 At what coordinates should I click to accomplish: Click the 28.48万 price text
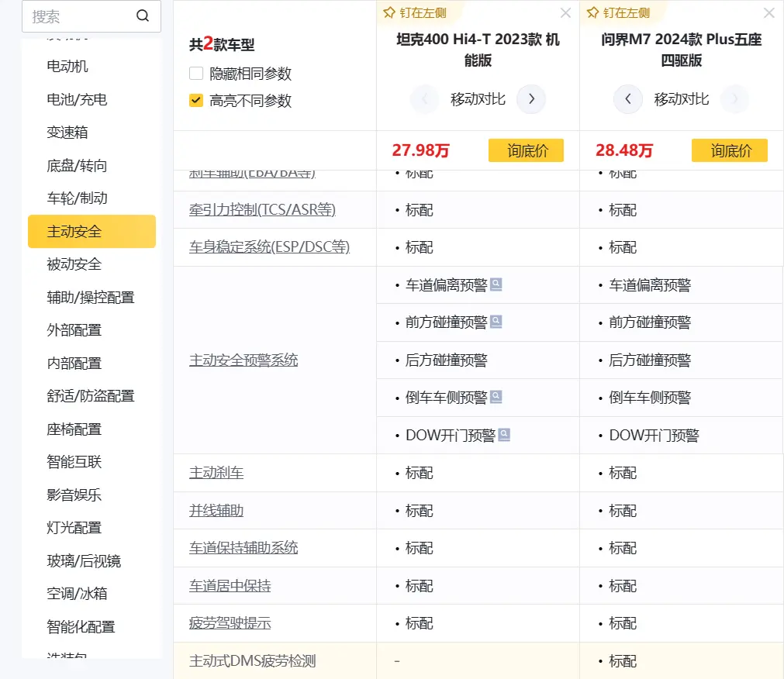tap(624, 150)
